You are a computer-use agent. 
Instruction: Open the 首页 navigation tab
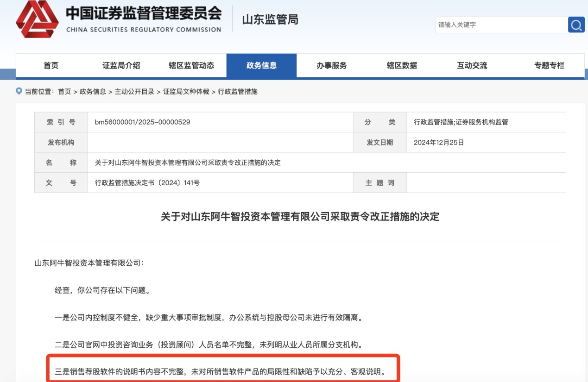(51, 65)
